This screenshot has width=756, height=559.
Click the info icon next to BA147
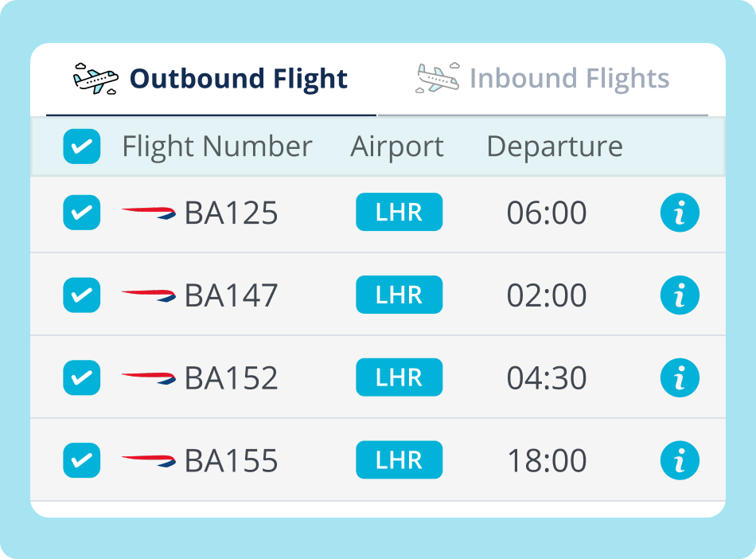(x=680, y=295)
